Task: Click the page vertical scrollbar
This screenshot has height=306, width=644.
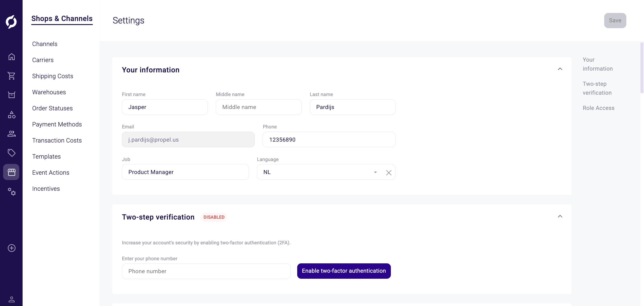Action: pyautogui.click(x=642, y=68)
